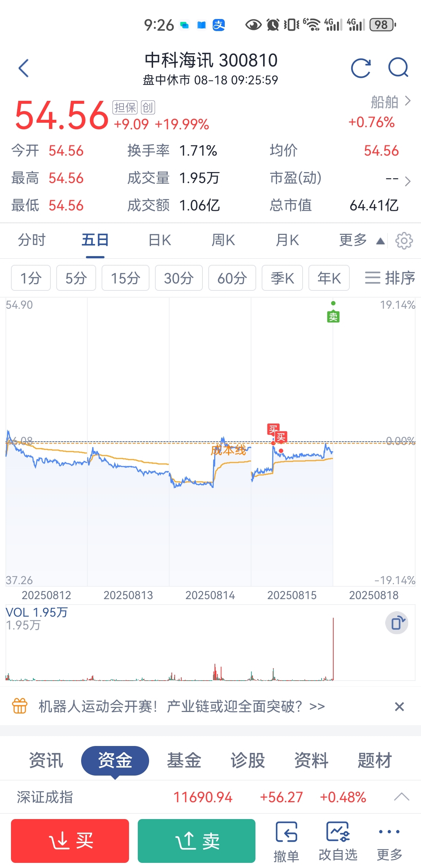This screenshot has width=421, height=868.
Task: Select the 年K interval chip
Action: [329, 278]
